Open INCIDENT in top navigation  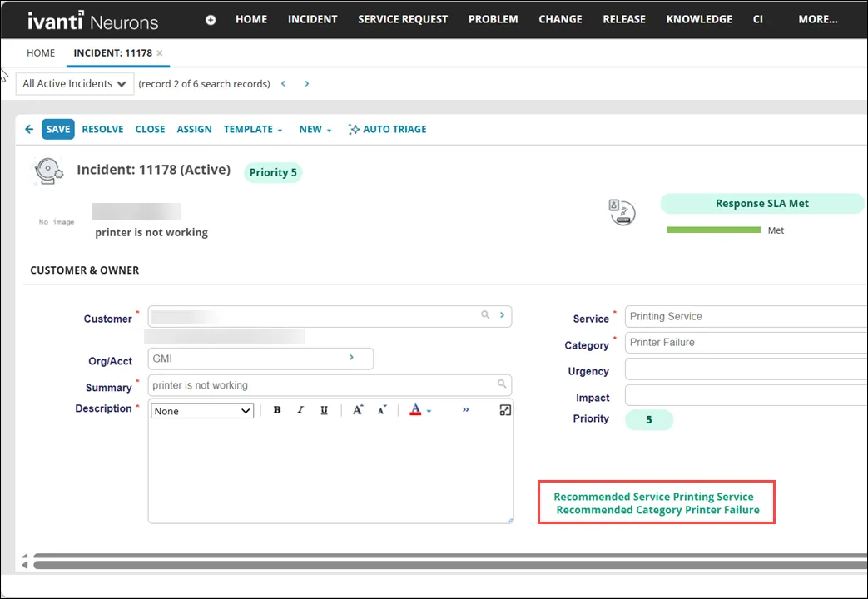click(x=312, y=19)
